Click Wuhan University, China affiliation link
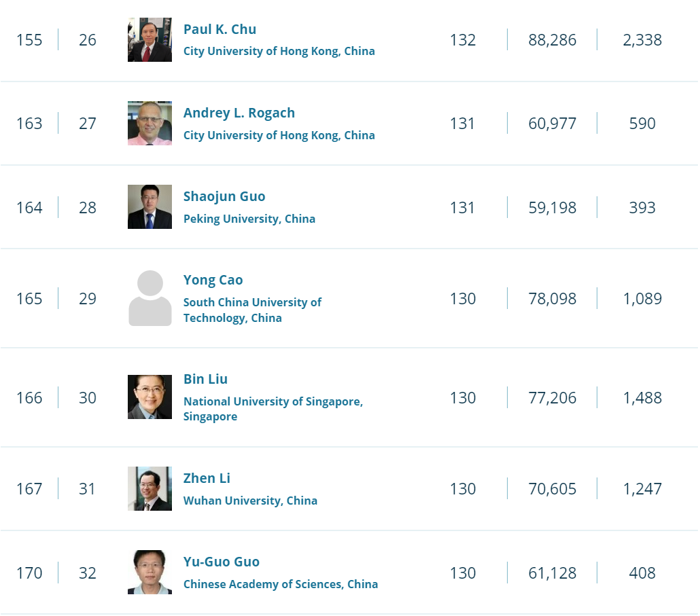 pyautogui.click(x=250, y=501)
